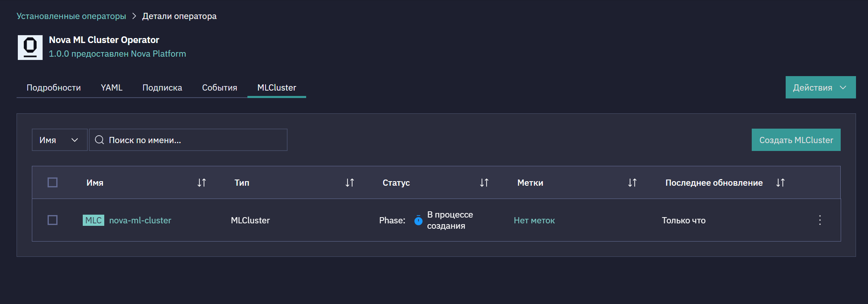Viewport: 868px width, 304px height.
Task: Click the Тип column header
Action: 242,182
